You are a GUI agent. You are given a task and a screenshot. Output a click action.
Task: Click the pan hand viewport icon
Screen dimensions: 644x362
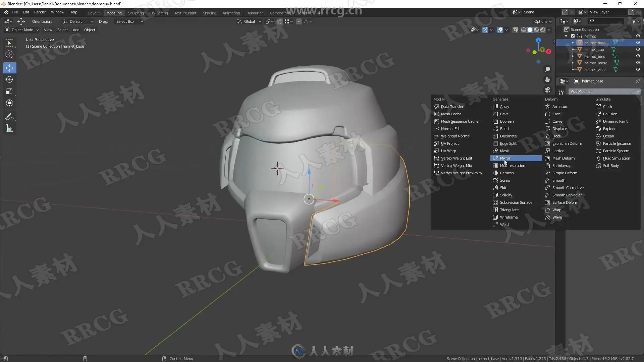547,80
